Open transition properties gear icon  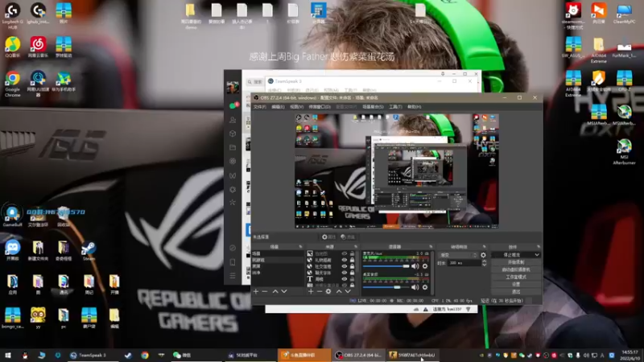tap(483, 255)
